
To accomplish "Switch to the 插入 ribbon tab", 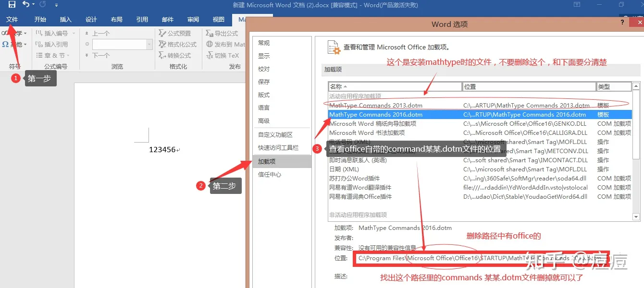I will [66, 20].
